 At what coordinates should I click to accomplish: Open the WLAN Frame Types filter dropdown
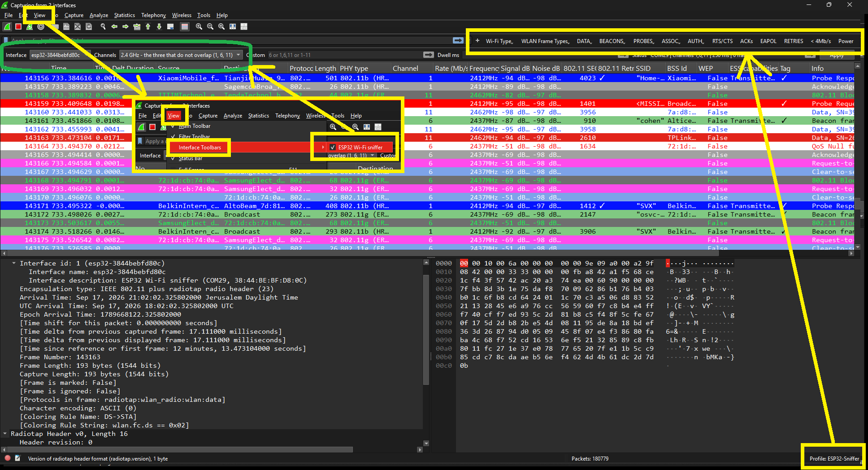(546, 41)
